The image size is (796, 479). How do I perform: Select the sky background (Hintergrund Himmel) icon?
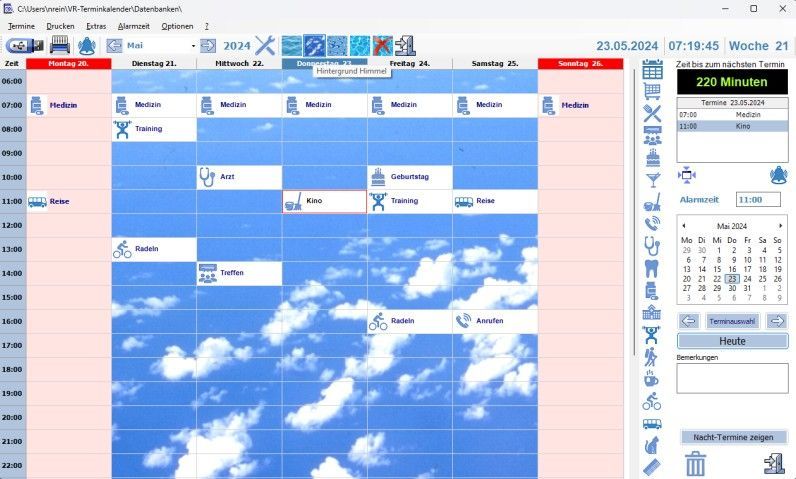[x=314, y=45]
